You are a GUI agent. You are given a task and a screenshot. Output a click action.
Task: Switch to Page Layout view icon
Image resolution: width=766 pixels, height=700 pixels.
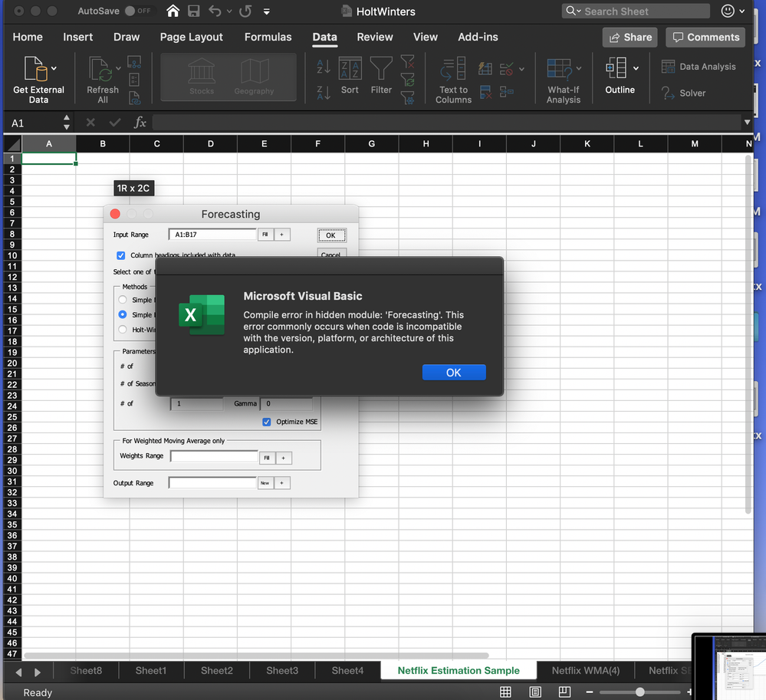(x=534, y=692)
